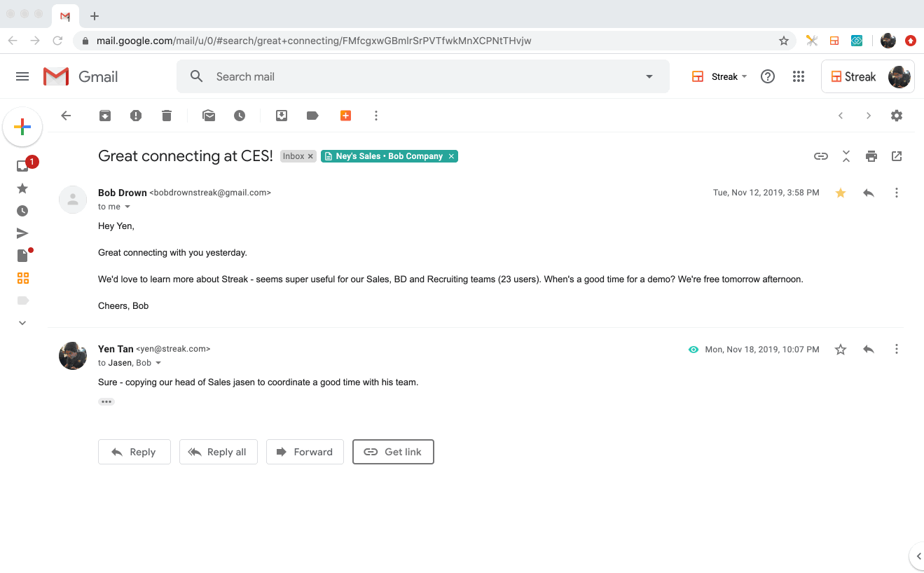Click the Gmail logo
The width and height of the screenshot is (924, 573).
(x=81, y=76)
